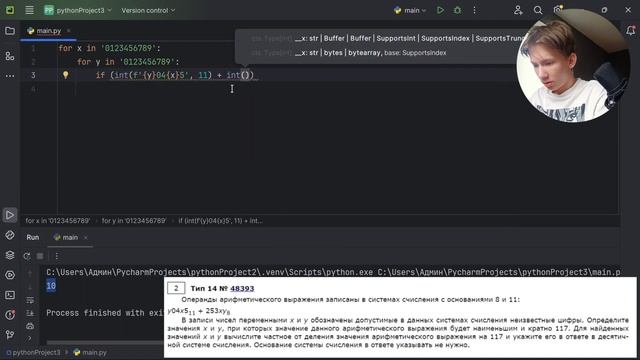
Task: Open the main run configuration dropdown
Action: point(410,10)
